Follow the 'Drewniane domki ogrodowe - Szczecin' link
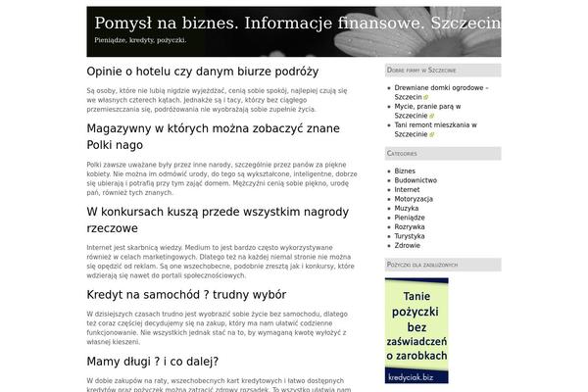Image resolution: width=588 pixels, height=392 pixels. (441, 92)
